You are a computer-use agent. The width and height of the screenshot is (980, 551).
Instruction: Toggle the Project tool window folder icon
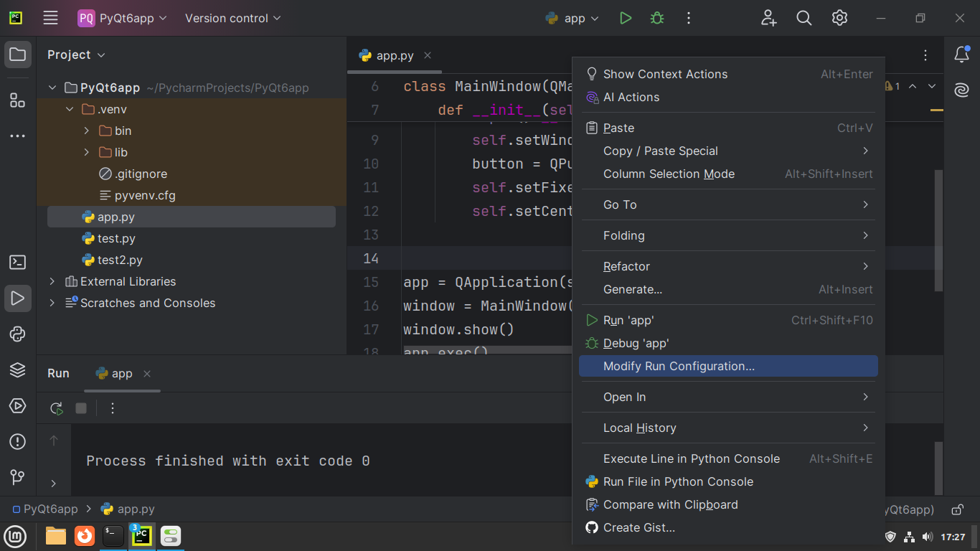pyautogui.click(x=18, y=55)
